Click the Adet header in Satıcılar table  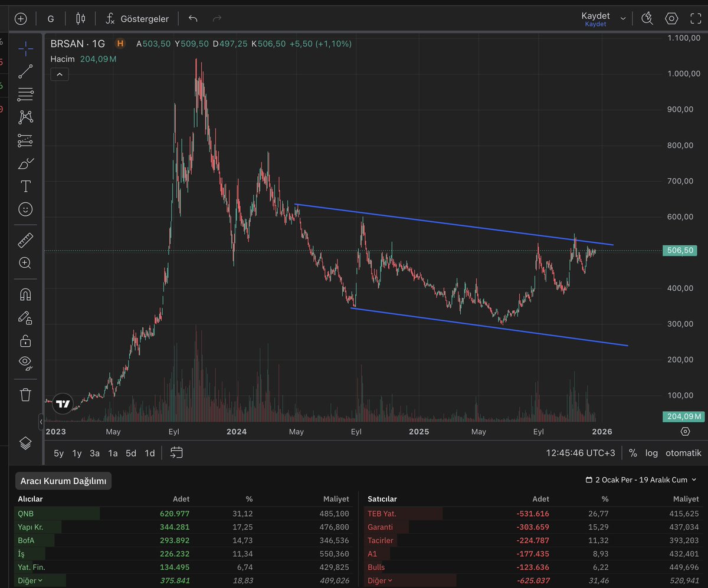[540, 499]
